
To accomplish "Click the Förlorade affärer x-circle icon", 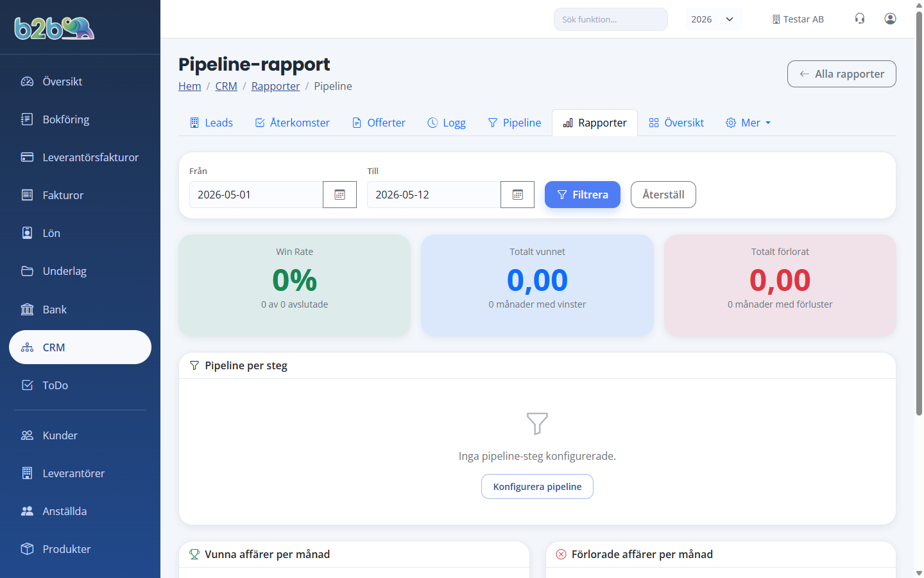I will coord(561,554).
